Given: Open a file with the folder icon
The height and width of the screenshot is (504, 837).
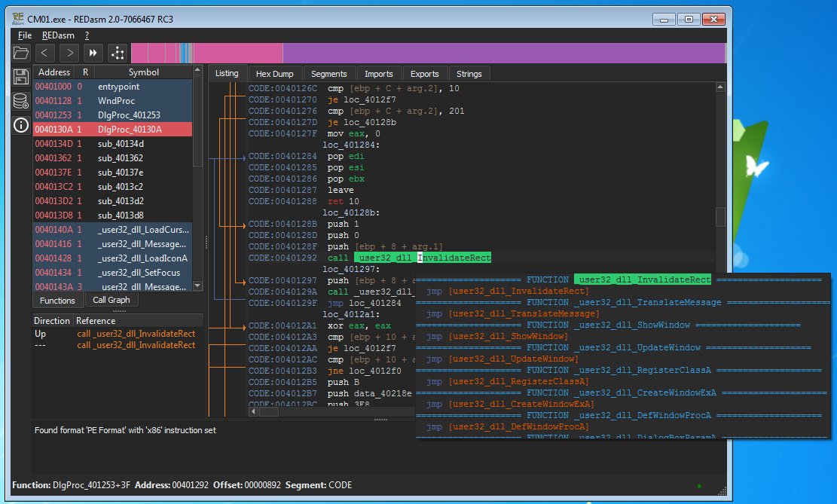Looking at the screenshot, I should (x=21, y=53).
